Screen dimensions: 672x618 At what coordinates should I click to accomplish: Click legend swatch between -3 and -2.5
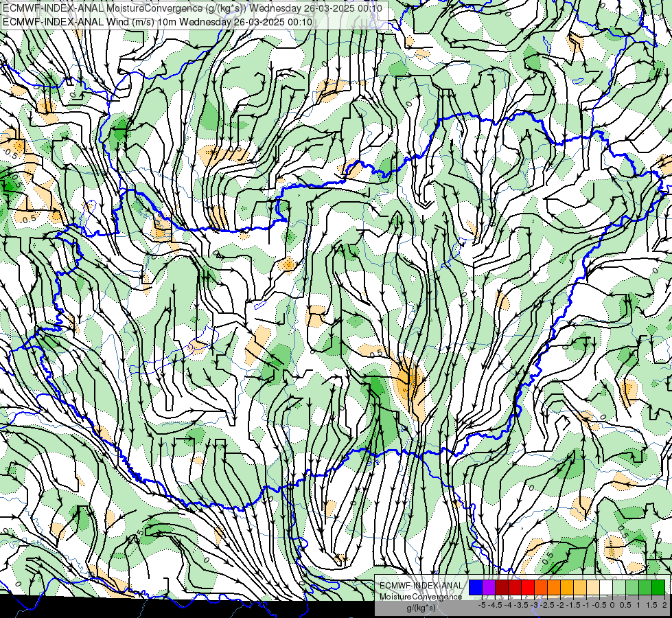(541, 588)
